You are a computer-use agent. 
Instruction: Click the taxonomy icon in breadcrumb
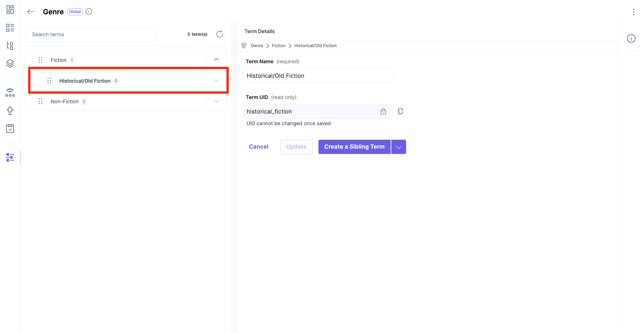point(244,46)
